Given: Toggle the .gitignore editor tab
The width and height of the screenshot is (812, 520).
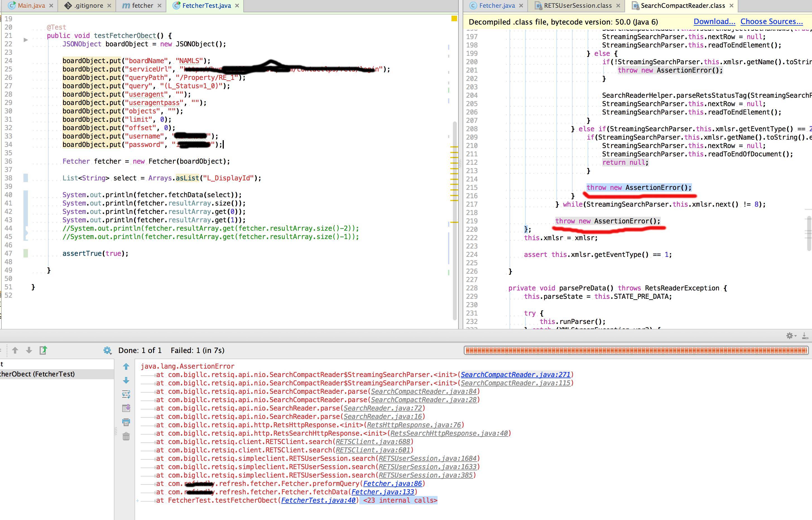Looking at the screenshot, I should click(83, 5).
